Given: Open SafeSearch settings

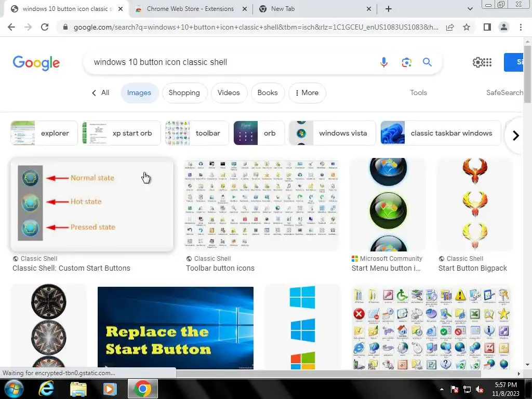Looking at the screenshot, I should point(504,92).
